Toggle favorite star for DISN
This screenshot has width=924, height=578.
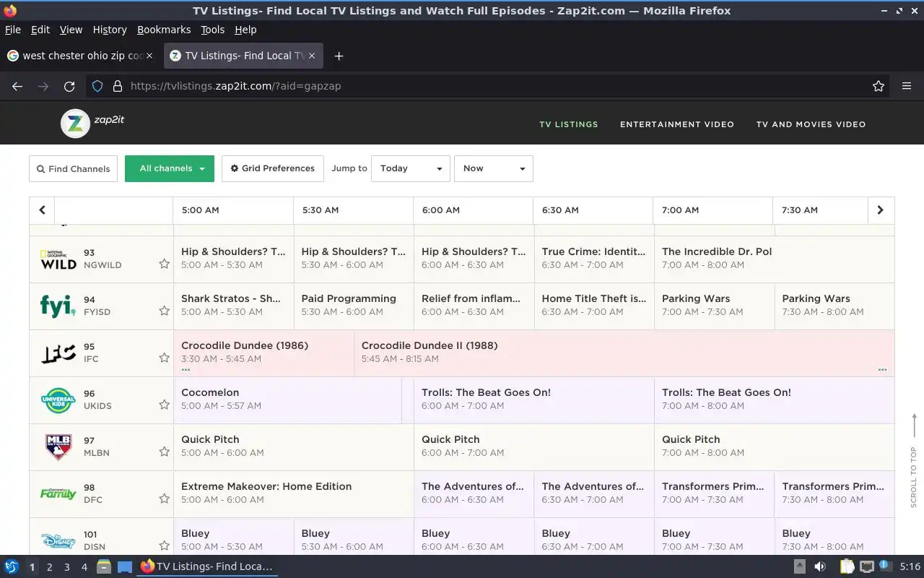click(164, 545)
